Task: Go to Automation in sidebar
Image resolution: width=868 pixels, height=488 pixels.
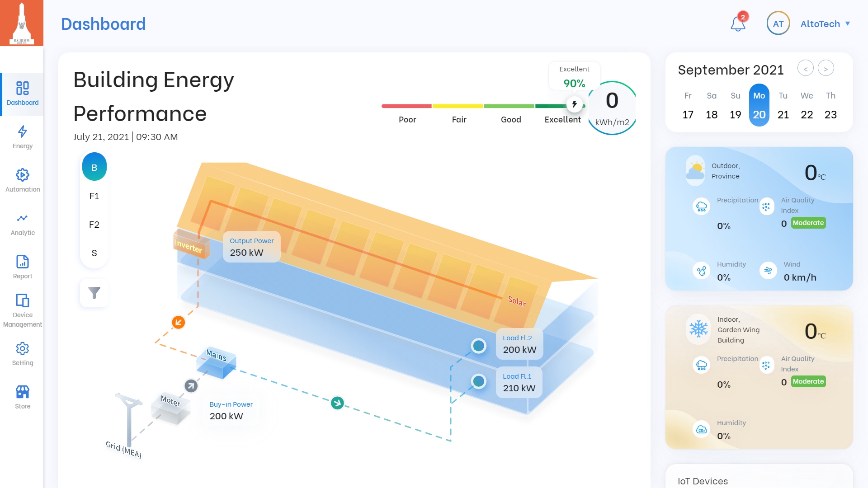Action: click(x=23, y=181)
